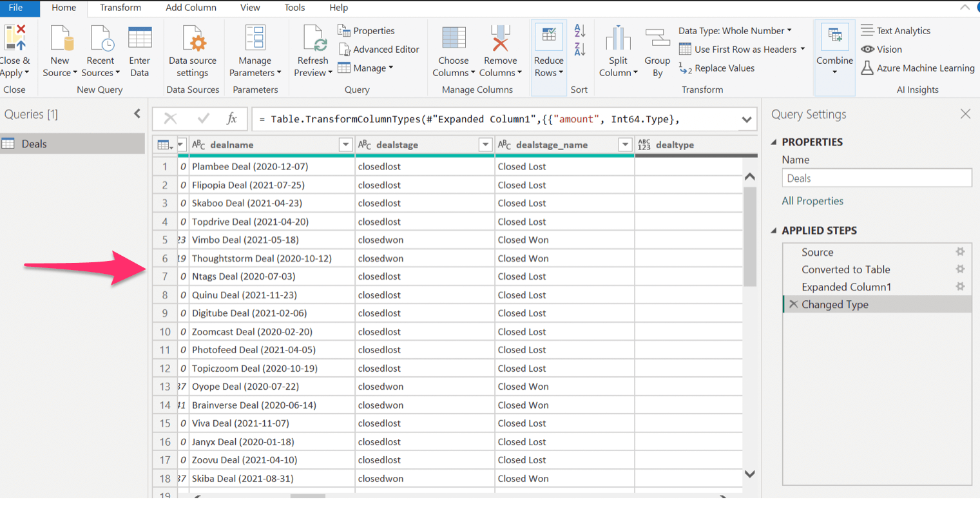Click the Reduce Rows icon
This screenshot has width=980, height=520.
tap(549, 35)
